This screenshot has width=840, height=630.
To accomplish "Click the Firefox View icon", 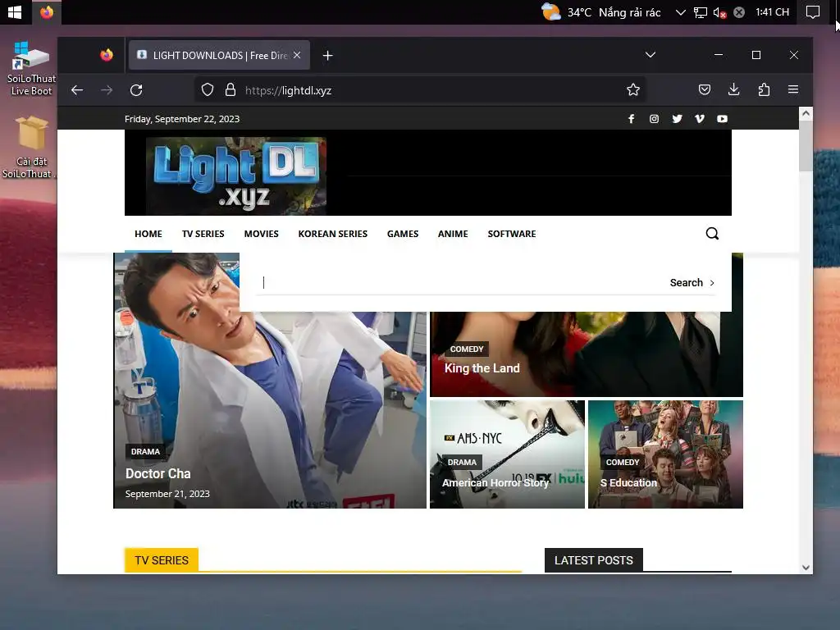I will pos(107,55).
